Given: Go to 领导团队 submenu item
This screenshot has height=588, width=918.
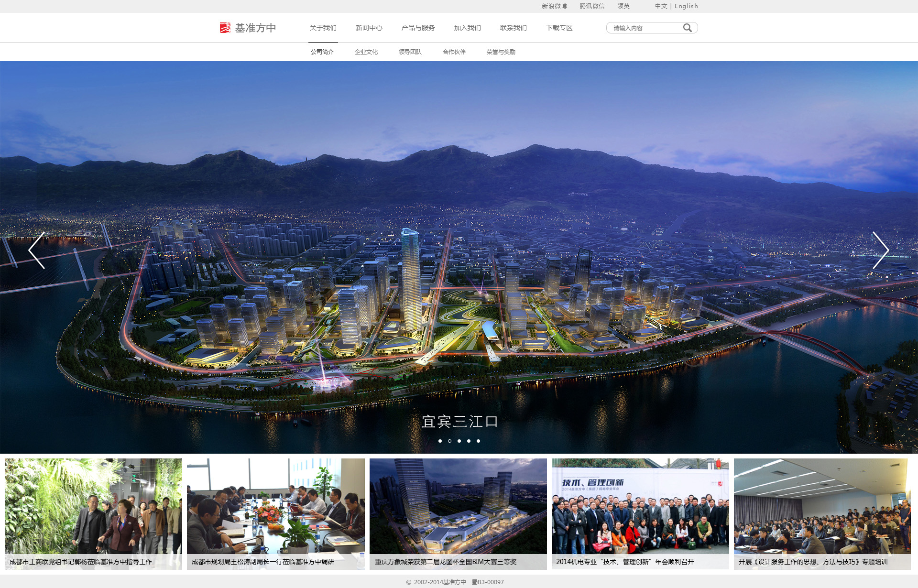Looking at the screenshot, I should [410, 52].
